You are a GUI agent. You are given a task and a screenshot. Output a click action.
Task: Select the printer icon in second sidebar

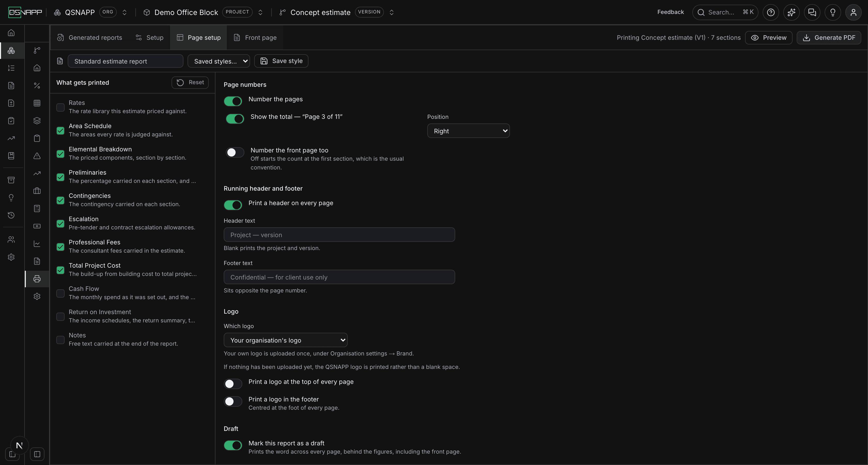37,279
